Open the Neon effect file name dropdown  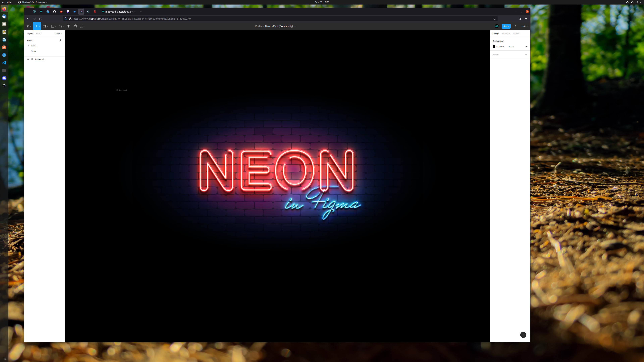pos(295,26)
